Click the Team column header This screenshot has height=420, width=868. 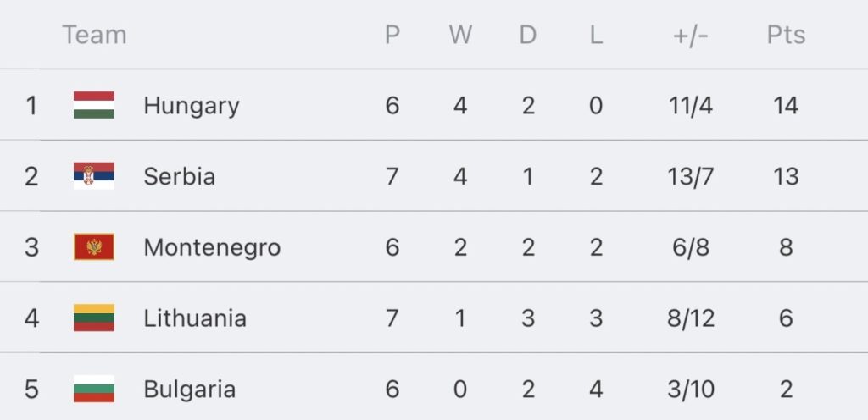pos(94,35)
